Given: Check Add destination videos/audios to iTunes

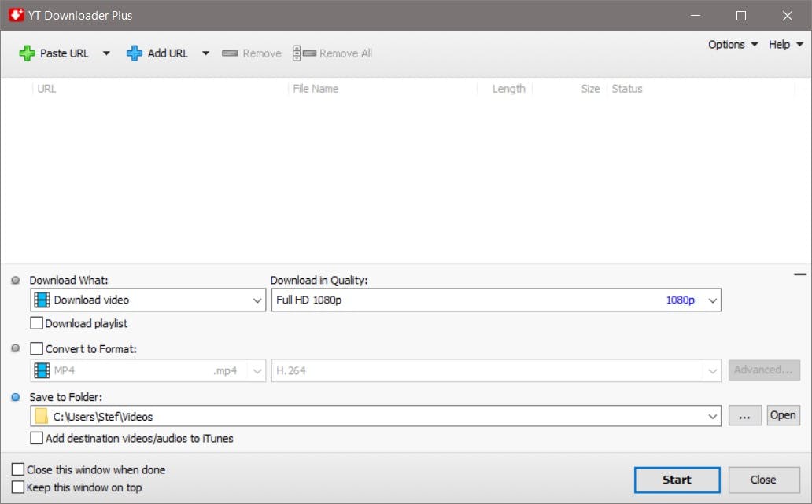Looking at the screenshot, I should tap(36, 439).
